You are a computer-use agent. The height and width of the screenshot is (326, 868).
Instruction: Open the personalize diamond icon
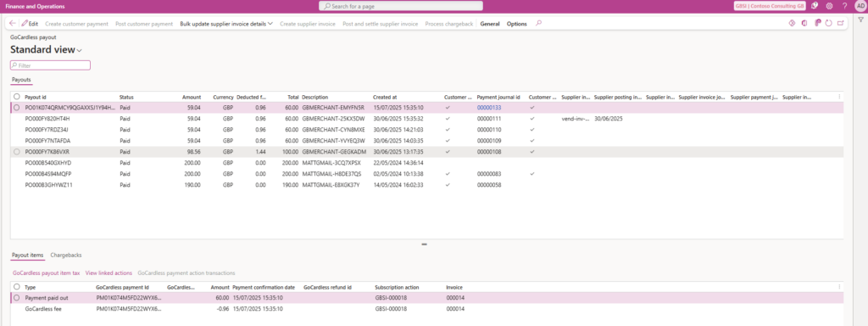pyautogui.click(x=792, y=23)
